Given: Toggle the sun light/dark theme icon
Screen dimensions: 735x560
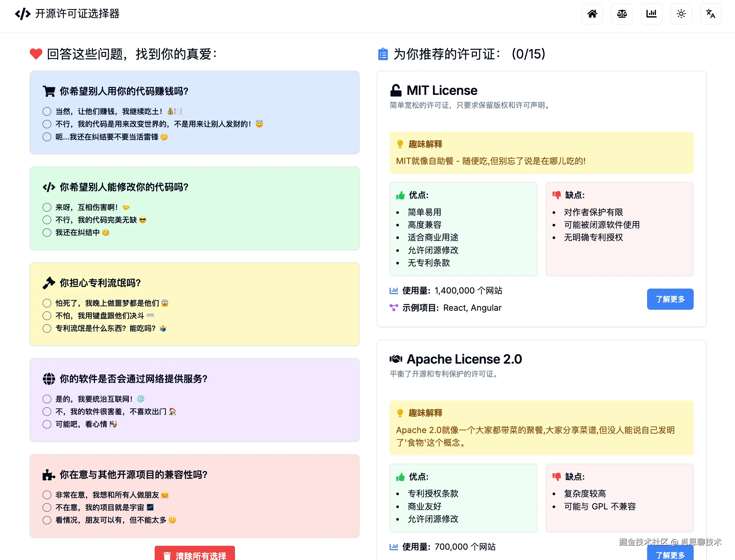Looking at the screenshot, I should 681,14.
